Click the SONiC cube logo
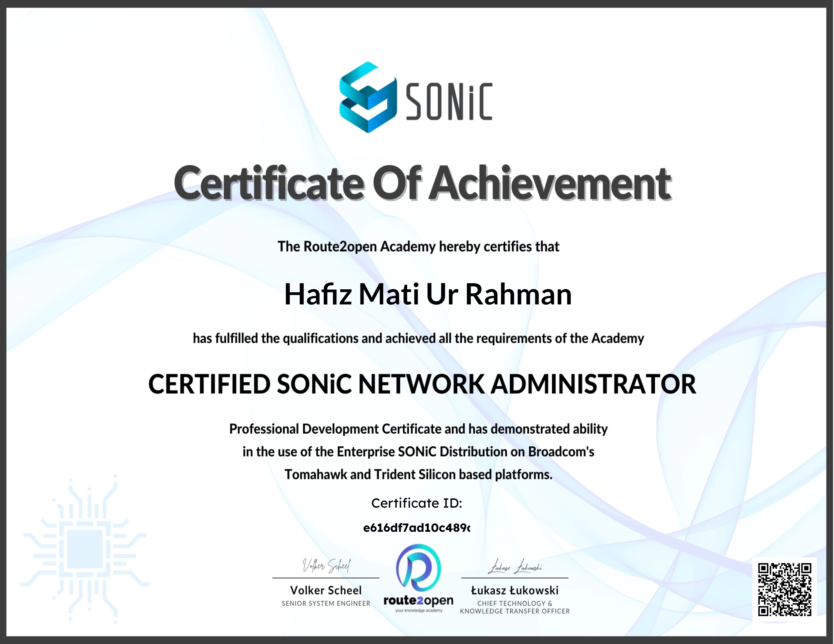This screenshot has height=644, width=834. point(368,97)
